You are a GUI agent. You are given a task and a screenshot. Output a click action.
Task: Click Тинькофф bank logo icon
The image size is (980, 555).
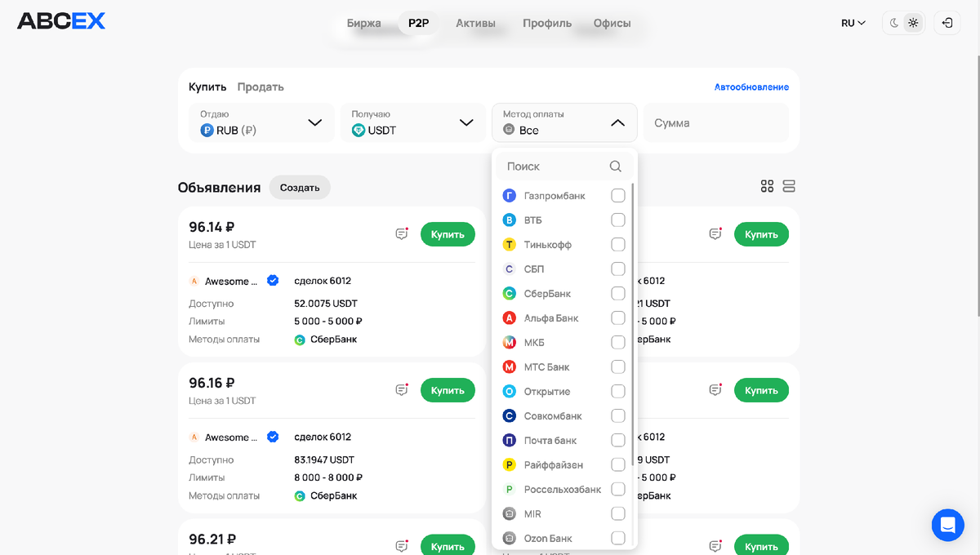coord(509,245)
